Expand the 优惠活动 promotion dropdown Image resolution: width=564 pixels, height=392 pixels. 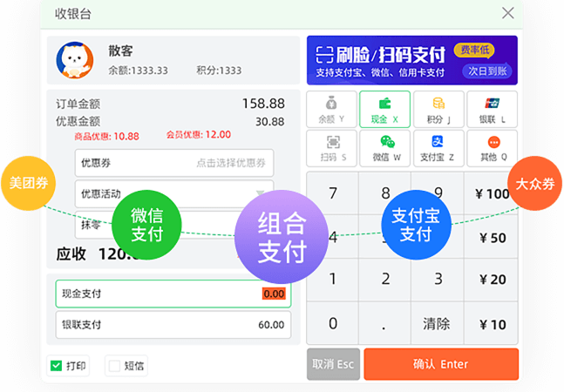tap(173, 193)
